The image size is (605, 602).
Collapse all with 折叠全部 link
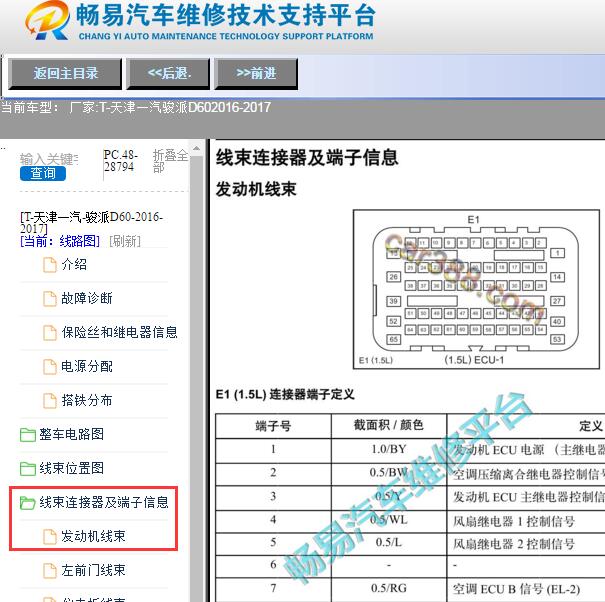[170, 161]
